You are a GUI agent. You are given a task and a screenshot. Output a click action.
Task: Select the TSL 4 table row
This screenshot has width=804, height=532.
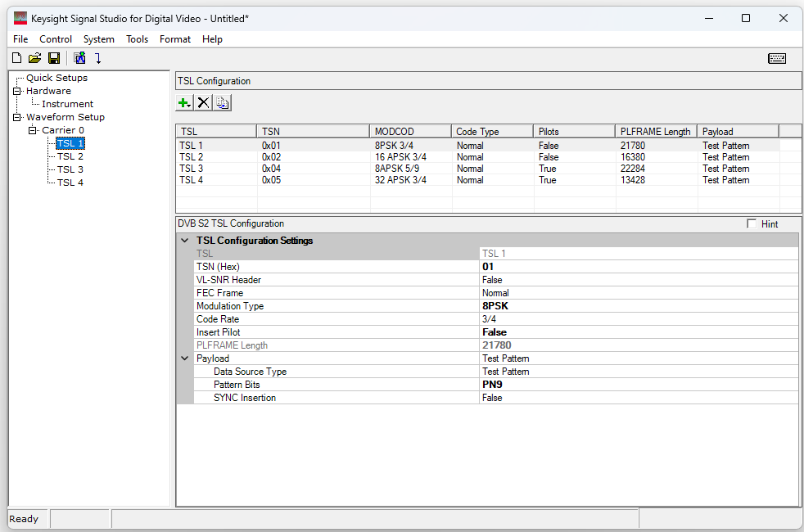click(x=478, y=180)
